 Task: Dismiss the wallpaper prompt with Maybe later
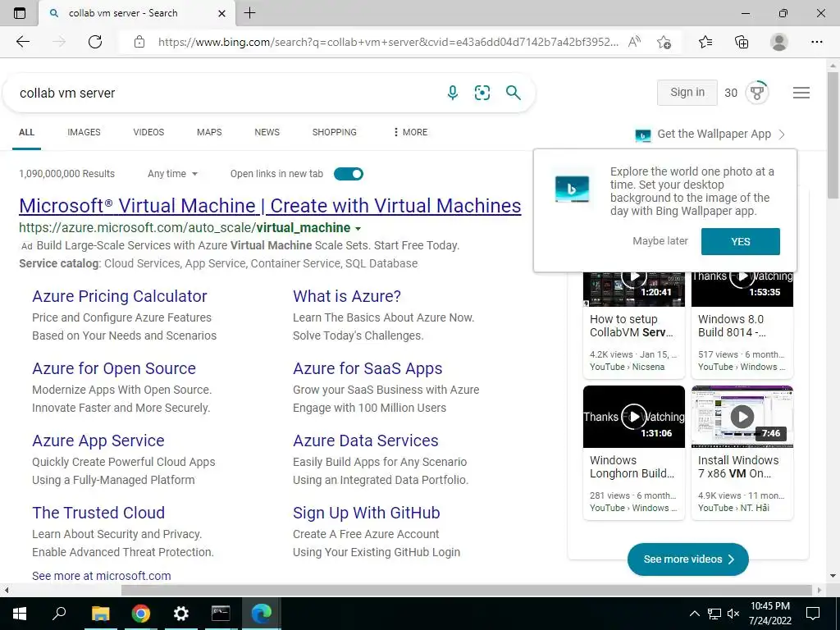coord(660,241)
